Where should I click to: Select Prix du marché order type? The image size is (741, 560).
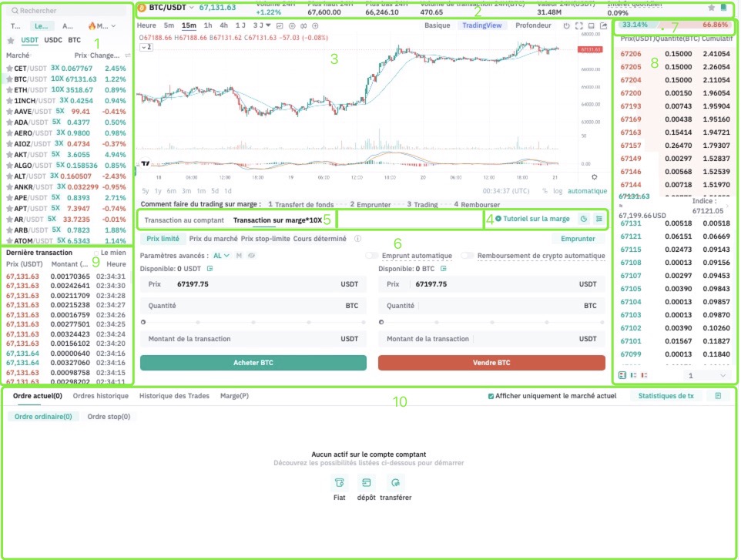tap(213, 239)
